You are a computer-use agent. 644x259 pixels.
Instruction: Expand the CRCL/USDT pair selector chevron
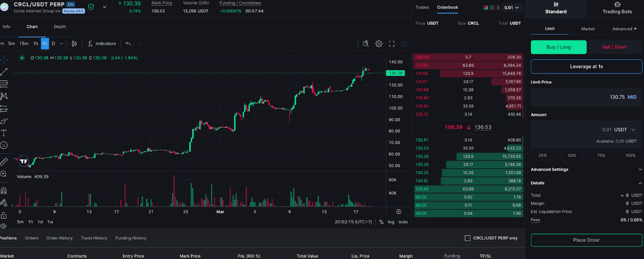coord(105,7)
